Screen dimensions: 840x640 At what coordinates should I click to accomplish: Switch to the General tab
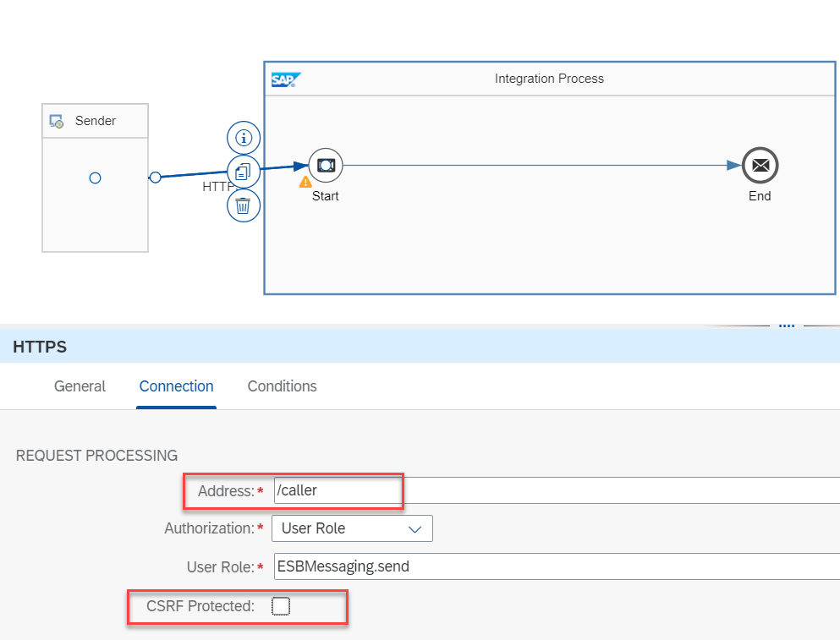click(x=80, y=386)
